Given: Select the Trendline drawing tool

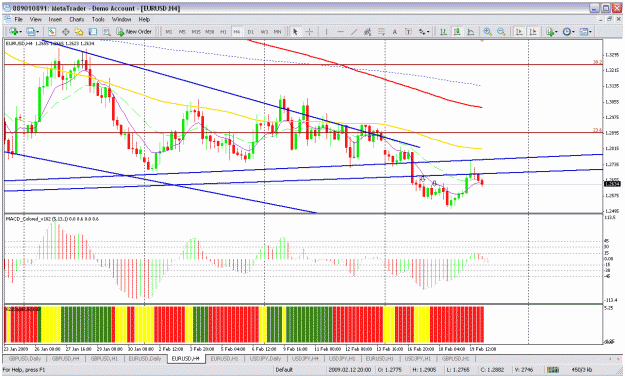Looking at the screenshot, I should (354, 31).
